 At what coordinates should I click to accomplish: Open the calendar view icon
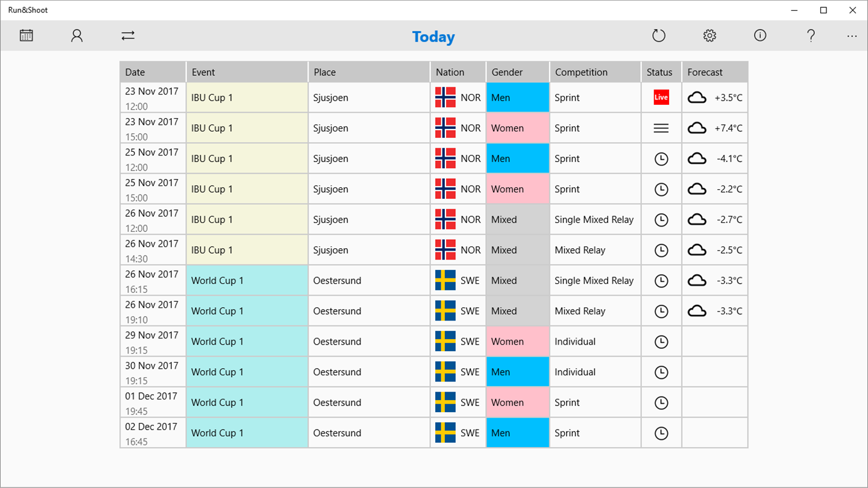pyautogui.click(x=26, y=36)
